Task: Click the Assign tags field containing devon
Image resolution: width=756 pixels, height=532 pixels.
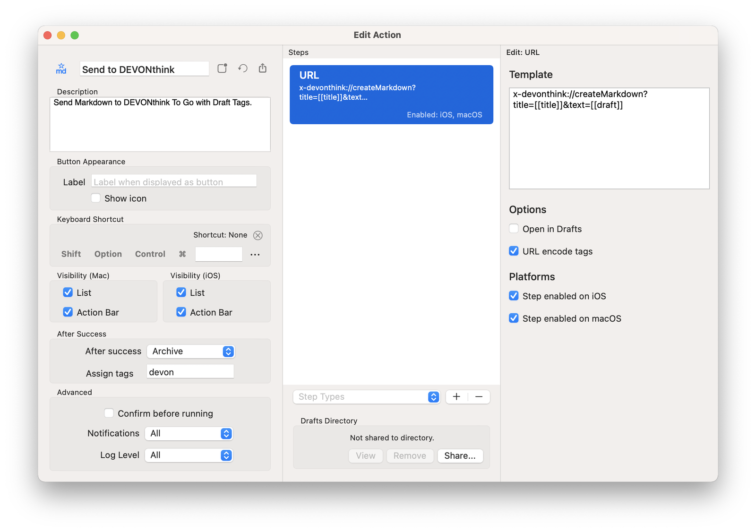Action: (190, 372)
